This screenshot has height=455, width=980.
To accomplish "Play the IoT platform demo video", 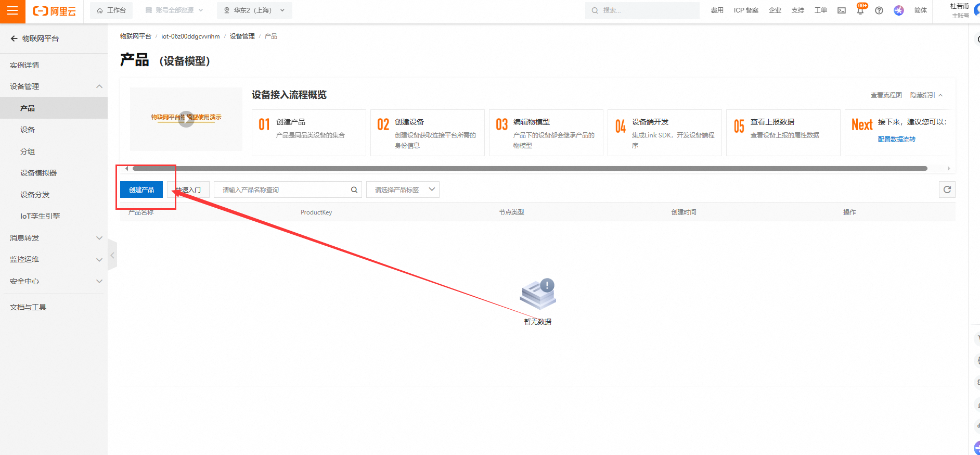I will [186, 119].
